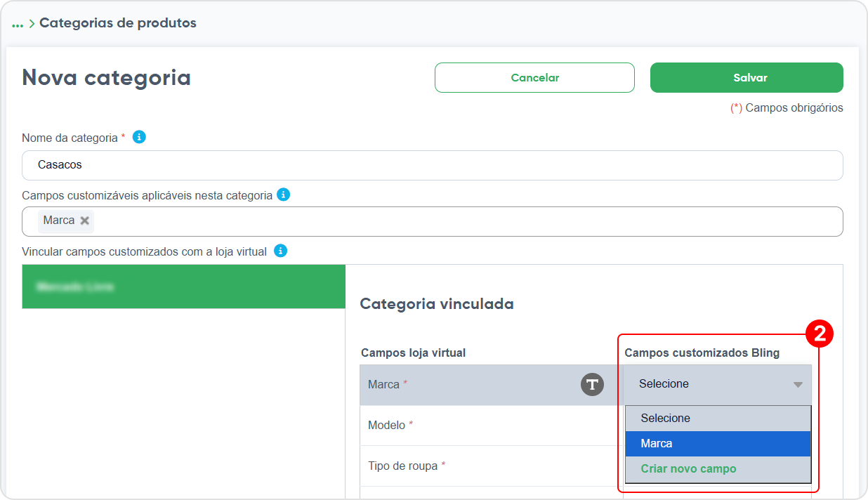Screen dimensions: 868x500
Task: Click the Campos loja virtual column header
Action: pyautogui.click(x=414, y=353)
